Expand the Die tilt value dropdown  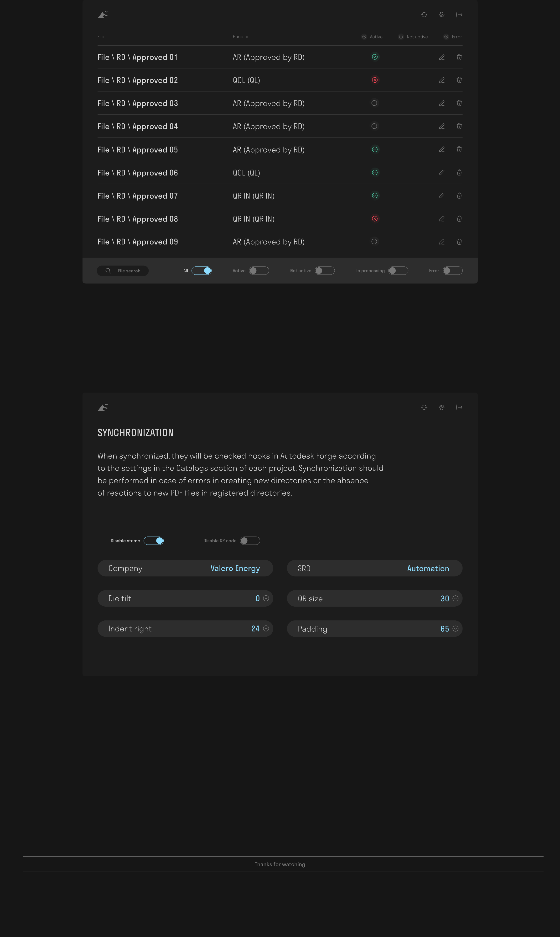tap(266, 598)
